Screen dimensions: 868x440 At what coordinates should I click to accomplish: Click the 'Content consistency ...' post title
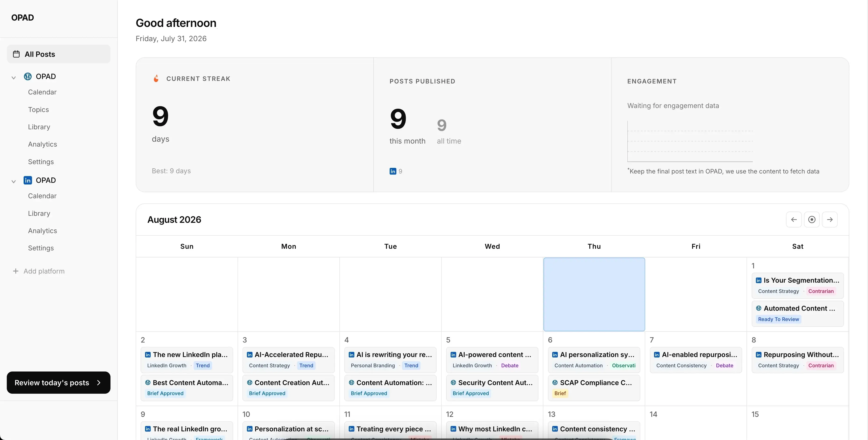point(598,429)
